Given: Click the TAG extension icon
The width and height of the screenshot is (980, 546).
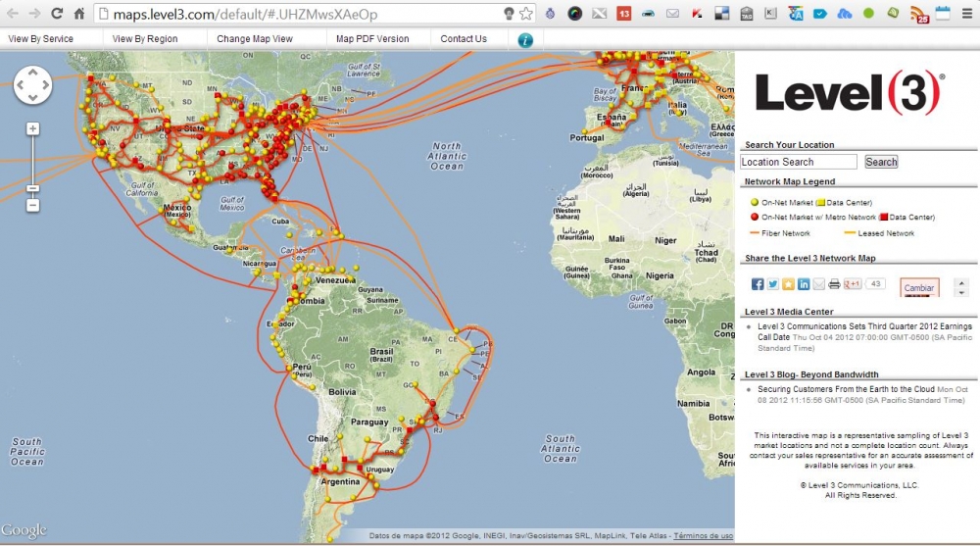Looking at the screenshot, I should point(746,14).
